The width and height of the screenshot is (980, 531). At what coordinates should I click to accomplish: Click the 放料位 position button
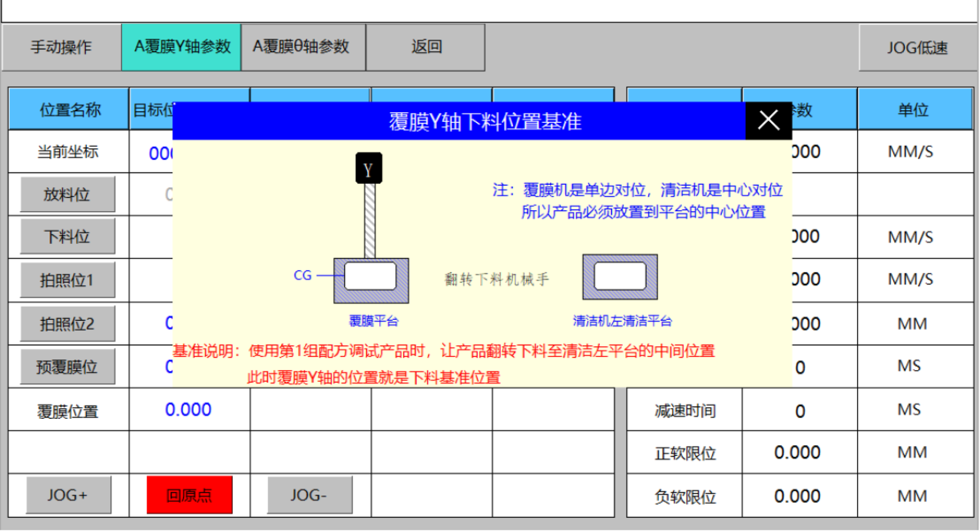(x=67, y=194)
